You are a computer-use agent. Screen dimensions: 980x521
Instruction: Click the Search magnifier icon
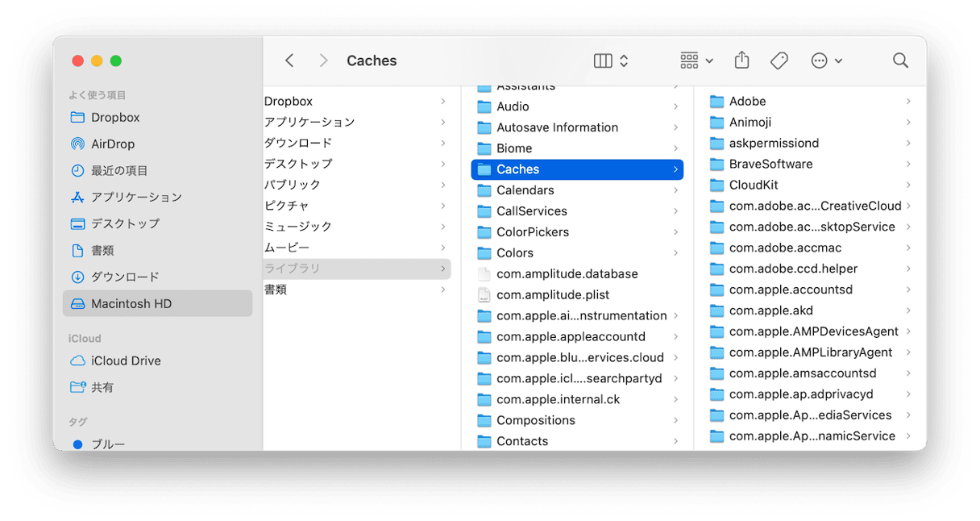900,60
